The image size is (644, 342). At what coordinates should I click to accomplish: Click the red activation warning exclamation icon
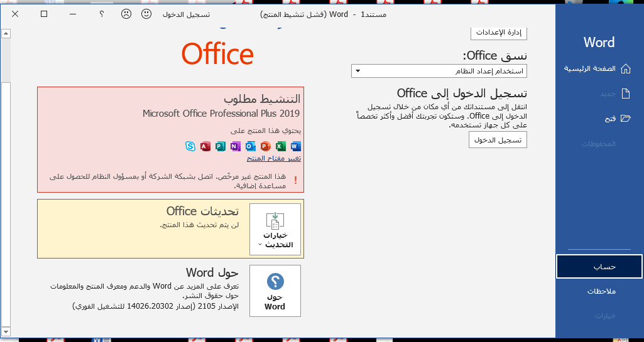click(296, 180)
